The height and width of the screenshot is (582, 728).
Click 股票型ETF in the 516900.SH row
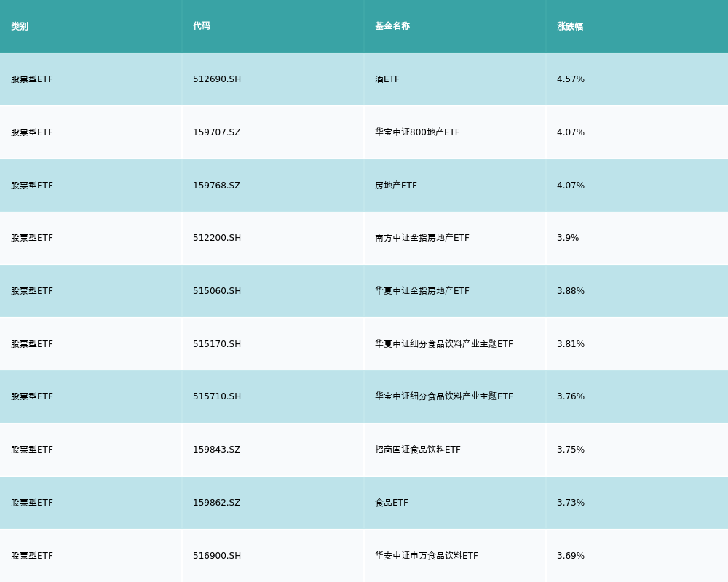point(32,556)
